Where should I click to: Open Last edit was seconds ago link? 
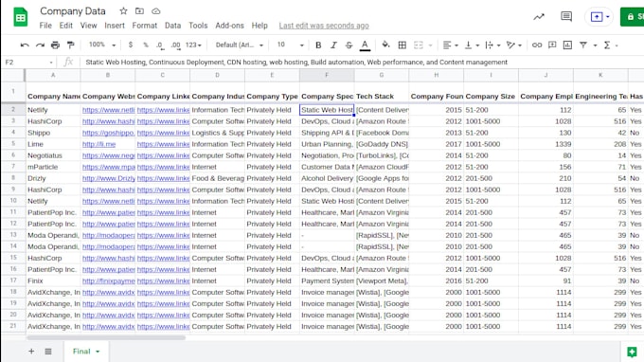pyautogui.click(x=324, y=26)
